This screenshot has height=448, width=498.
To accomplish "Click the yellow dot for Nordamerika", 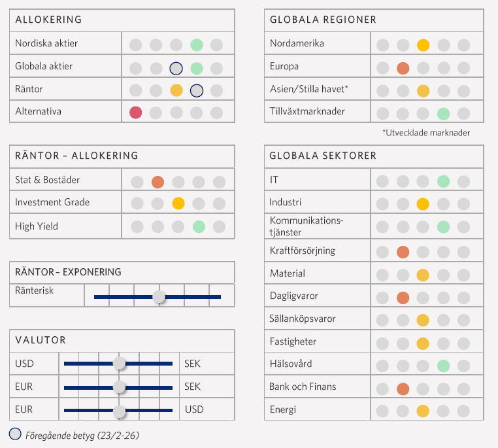I will click(x=423, y=46).
